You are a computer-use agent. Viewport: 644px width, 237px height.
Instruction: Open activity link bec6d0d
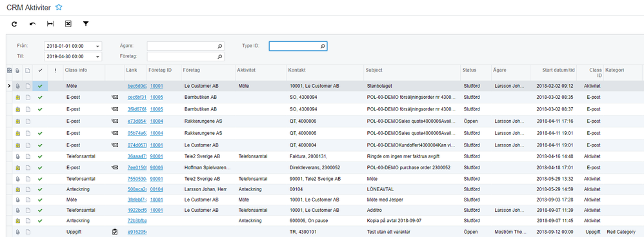click(x=137, y=87)
